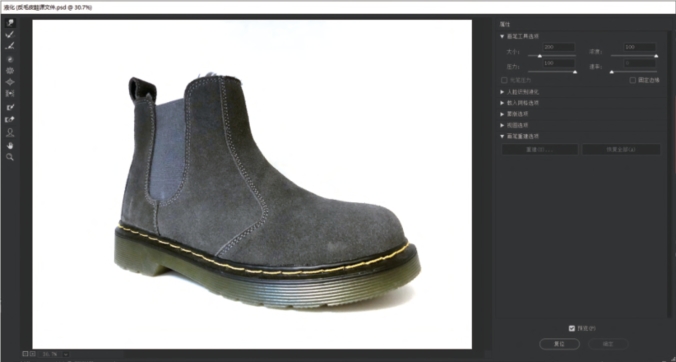Select the Pucker tool
This screenshot has height=362, width=676.
pos(10,71)
